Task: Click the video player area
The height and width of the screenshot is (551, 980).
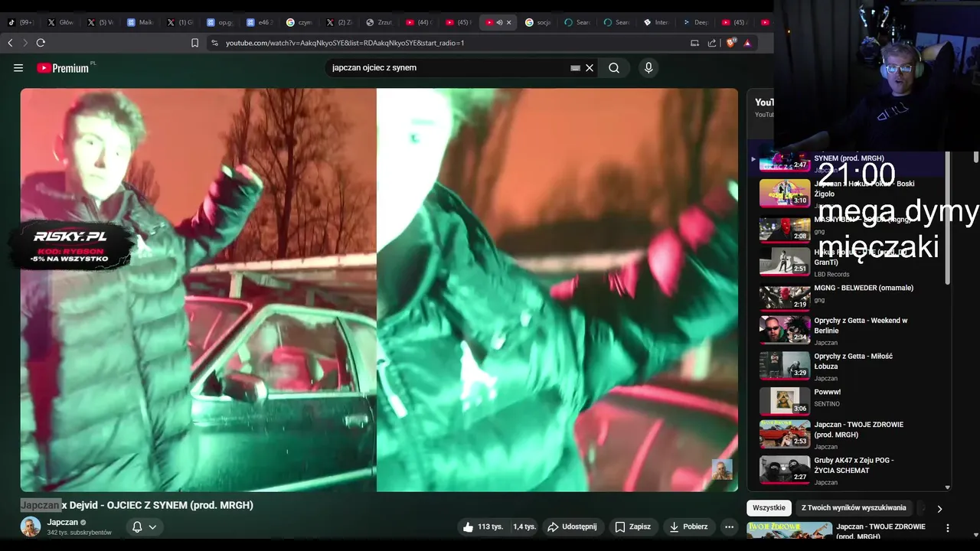Action: pyautogui.click(x=379, y=289)
